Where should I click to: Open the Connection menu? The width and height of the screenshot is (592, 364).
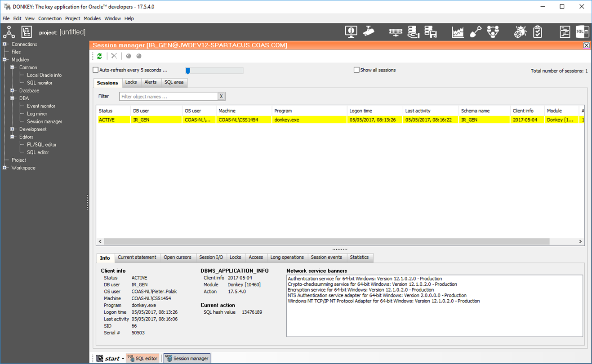point(50,18)
